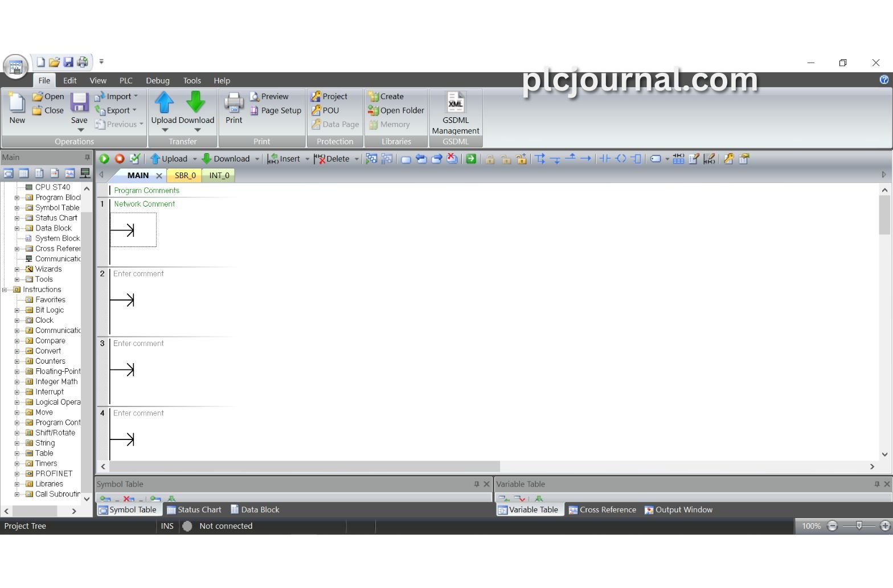893x588 pixels.
Task: Toggle pin on Symbol Table panel
Action: pyautogui.click(x=477, y=484)
